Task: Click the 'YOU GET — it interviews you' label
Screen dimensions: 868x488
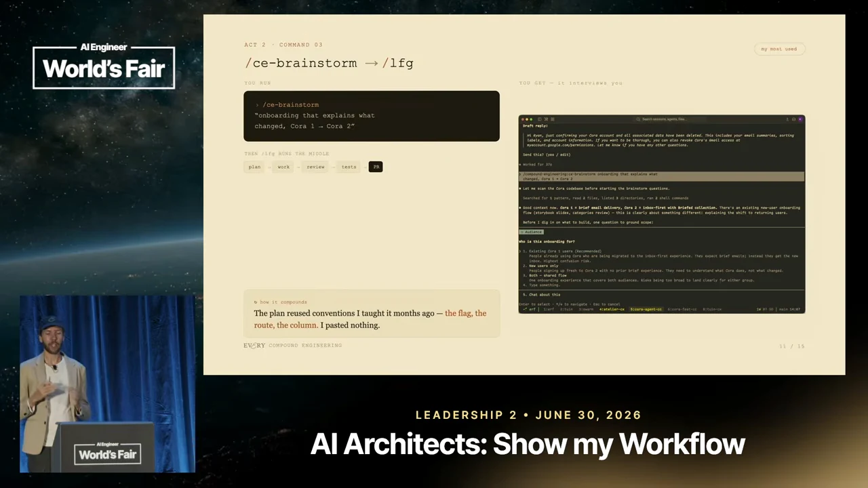Action: 570,83
